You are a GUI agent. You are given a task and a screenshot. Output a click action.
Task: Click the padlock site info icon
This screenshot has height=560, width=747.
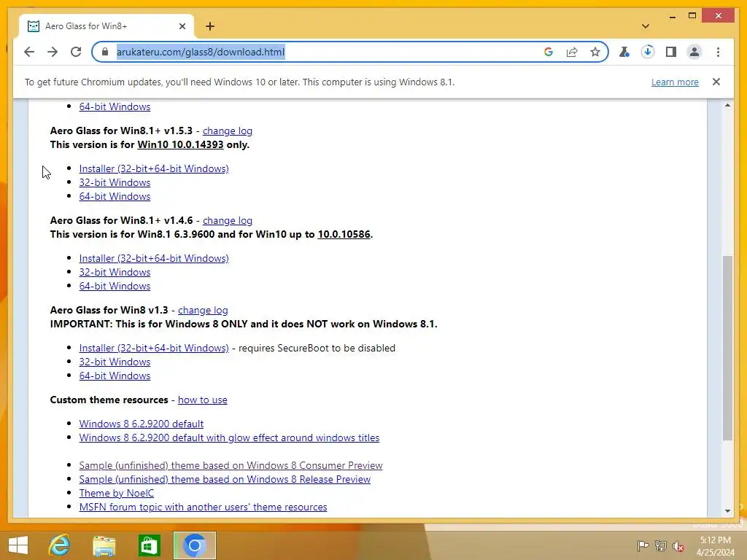tap(105, 52)
